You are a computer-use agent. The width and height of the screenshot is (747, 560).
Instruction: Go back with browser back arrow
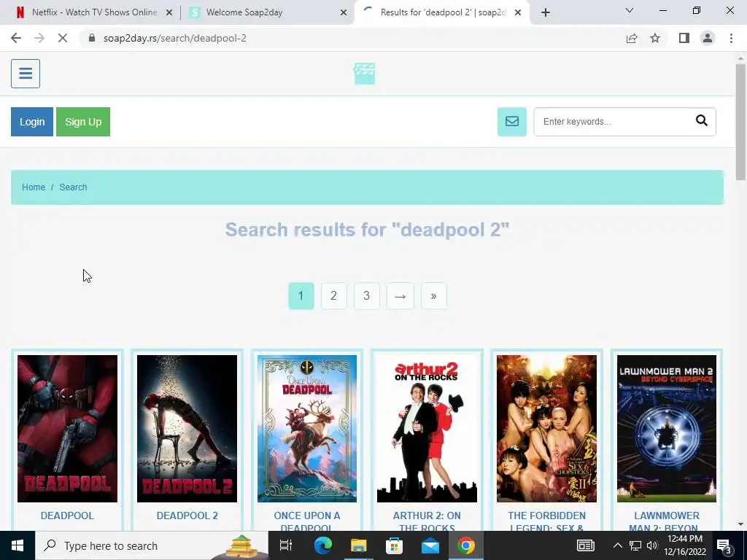[16, 38]
